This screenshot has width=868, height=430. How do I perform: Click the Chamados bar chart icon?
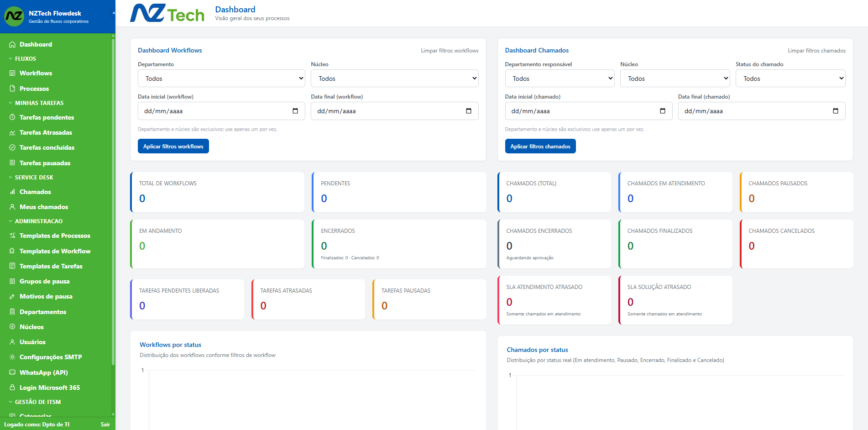(x=12, y=192)
